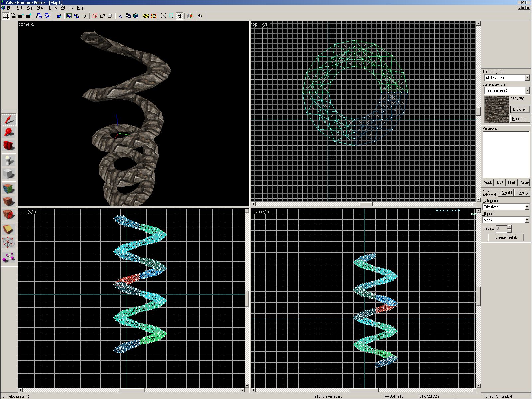Click the castlestone3 texture preview thumbnail
The image size is (532, 399).
[496, 109]
